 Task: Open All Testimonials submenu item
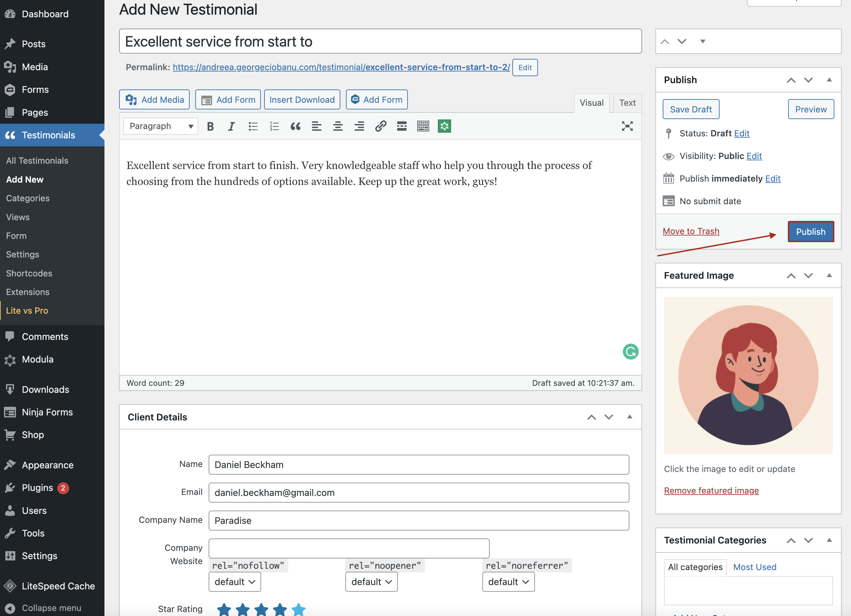(x=37, y=160)
